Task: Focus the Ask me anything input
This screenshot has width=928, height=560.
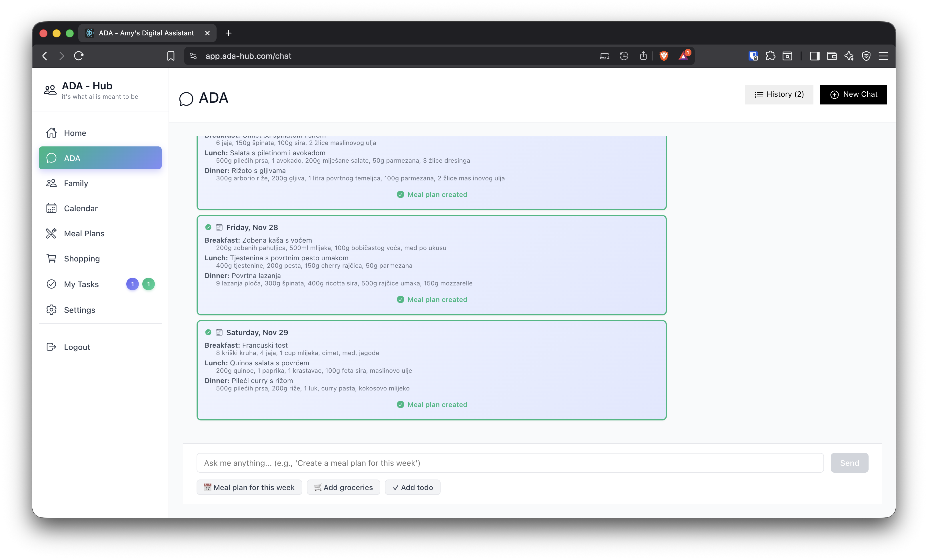Action: point(510,463)
